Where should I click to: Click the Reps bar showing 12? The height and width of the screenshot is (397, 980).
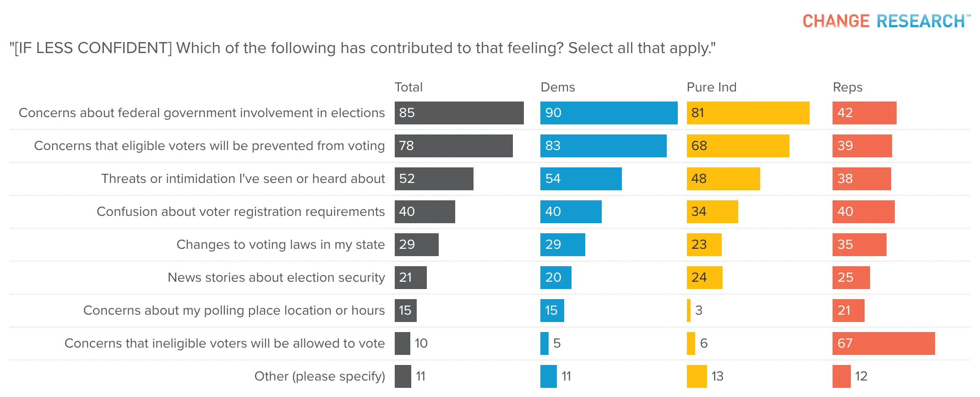842,376
